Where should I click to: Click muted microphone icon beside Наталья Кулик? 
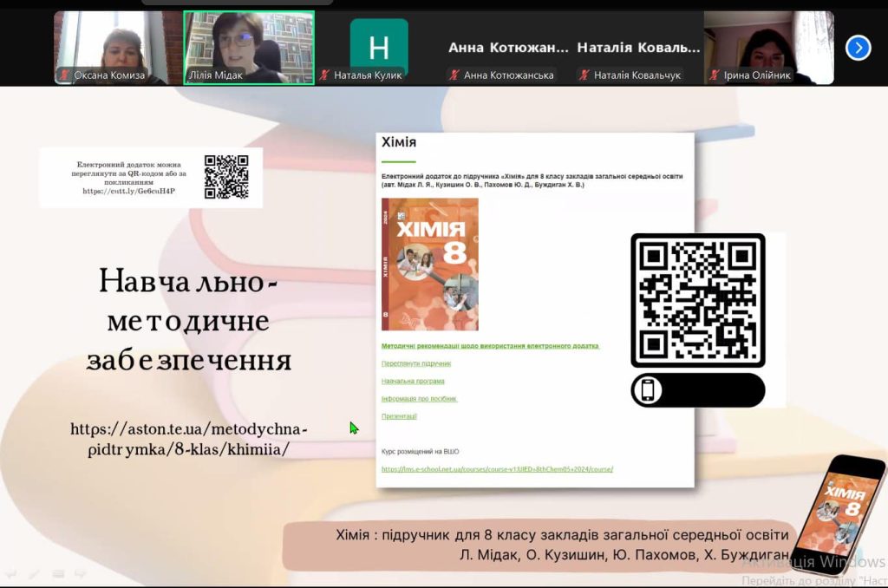pyautogui.click(x=324, y=75)
